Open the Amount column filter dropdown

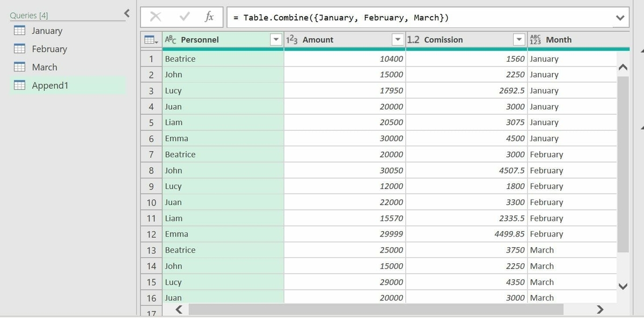coord(398,39)
